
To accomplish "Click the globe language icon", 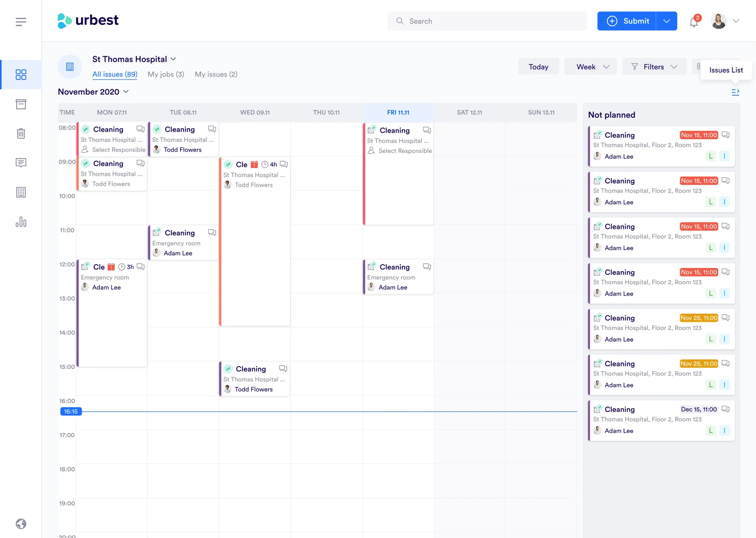I will click(21, 524).
